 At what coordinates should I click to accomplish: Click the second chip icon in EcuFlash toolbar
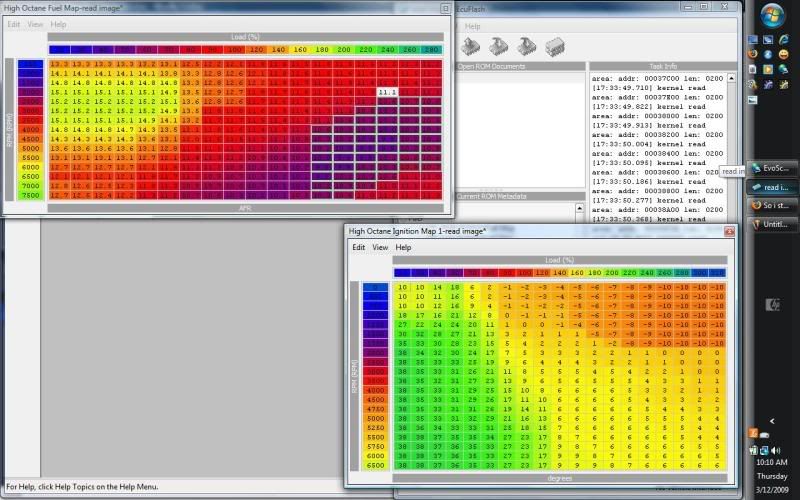click(498, 46)
